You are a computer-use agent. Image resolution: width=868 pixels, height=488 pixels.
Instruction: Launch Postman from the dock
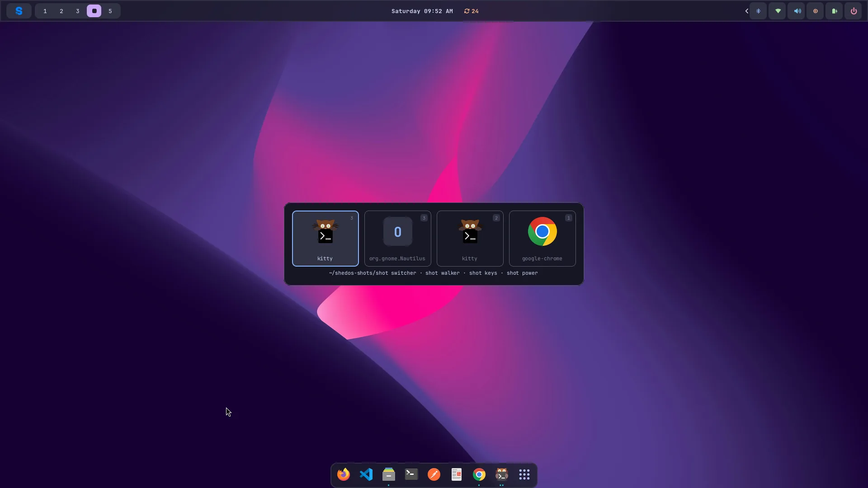click(x=434, y=474)
